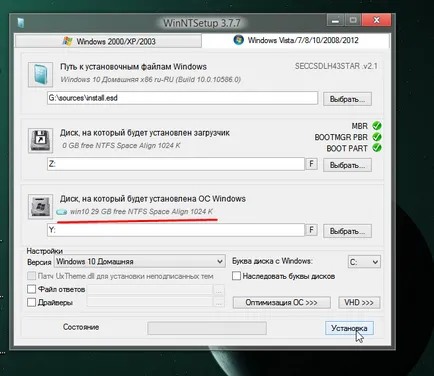Click Выбрать for Windows disk Y:
Image resolution: width=434 pixels, height=376 pixels.
click(347, 231)
